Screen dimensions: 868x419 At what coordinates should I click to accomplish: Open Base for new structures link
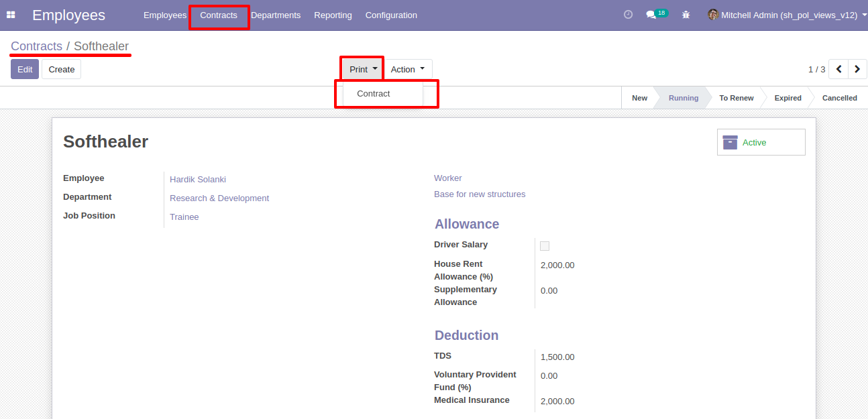480,194
